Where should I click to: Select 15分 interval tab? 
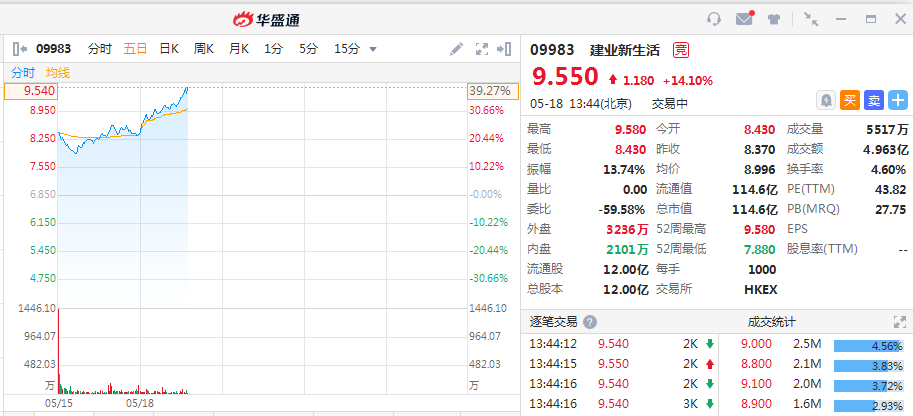347,49
